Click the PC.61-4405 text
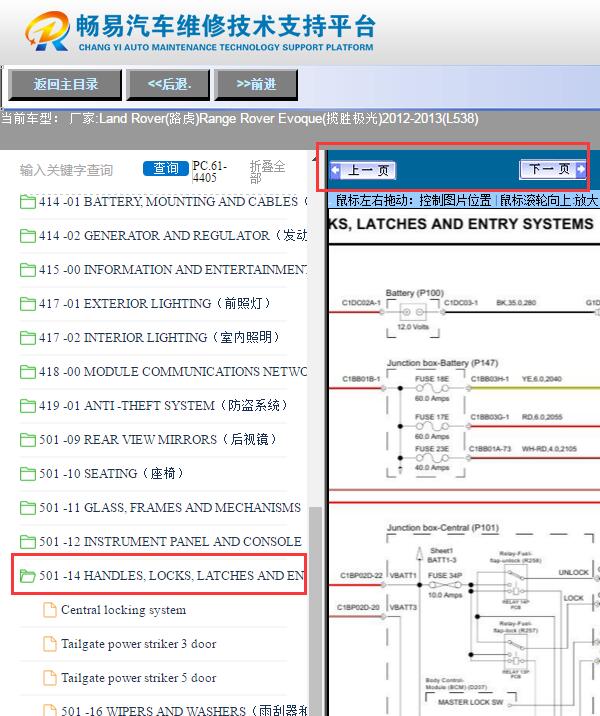 pyautogui.click(x=209, y=172)
